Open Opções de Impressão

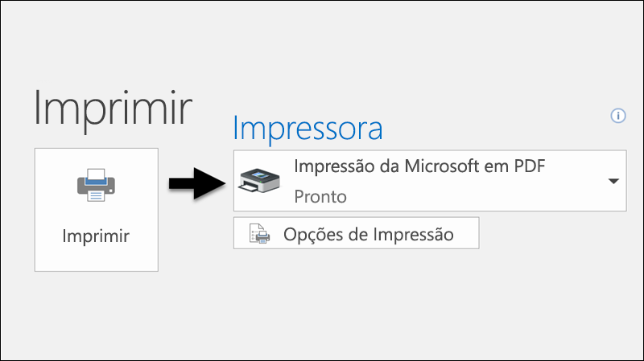[x=356, y=234]
